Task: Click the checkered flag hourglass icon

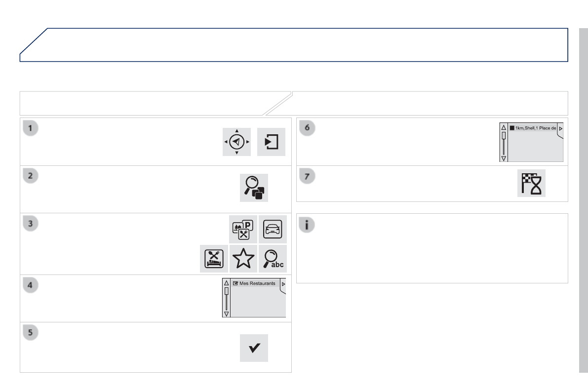Action: (531, 184)
